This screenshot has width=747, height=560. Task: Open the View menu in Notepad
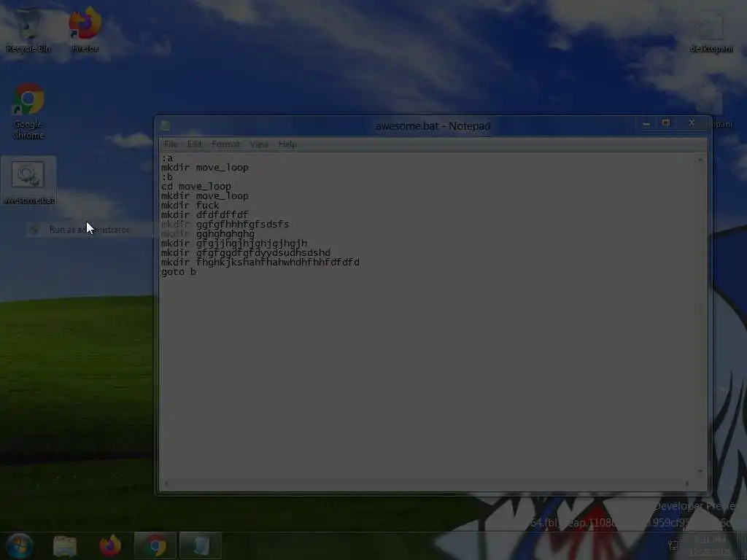(259, 144)
